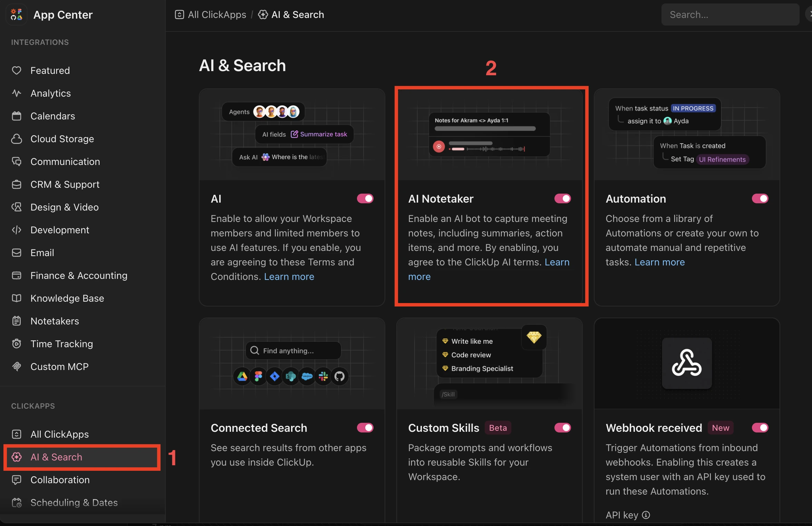Click All ClickApps in the breadcrumb
Image resolution: width=812 pixels, height=526 pixels.
pos(211,14)
